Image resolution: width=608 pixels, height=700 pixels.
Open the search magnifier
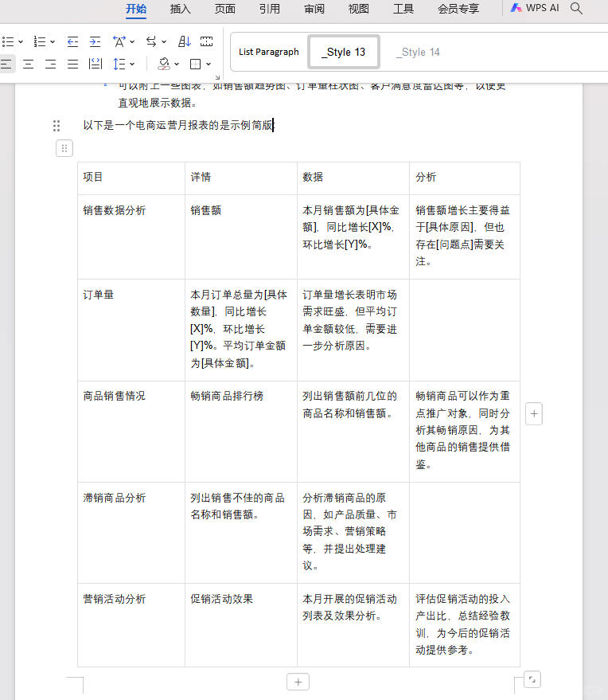point(576,9)
